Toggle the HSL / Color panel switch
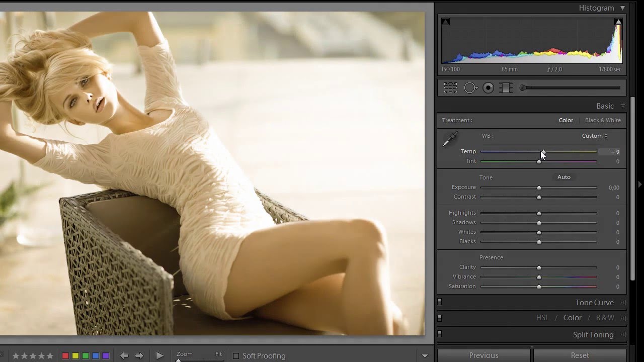This screenshot has height=362, width=644. (439, 318)
